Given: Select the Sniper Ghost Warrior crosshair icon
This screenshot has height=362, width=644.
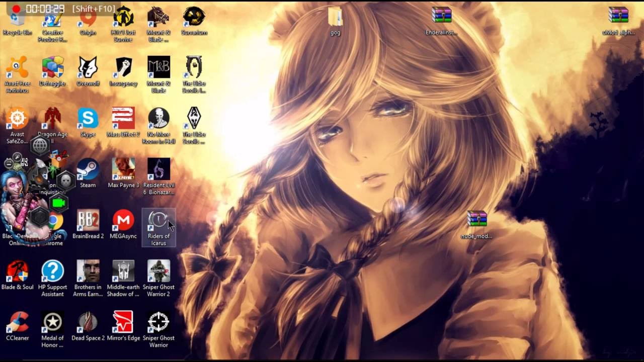Looking at the screenshot, I should point(158,330).
